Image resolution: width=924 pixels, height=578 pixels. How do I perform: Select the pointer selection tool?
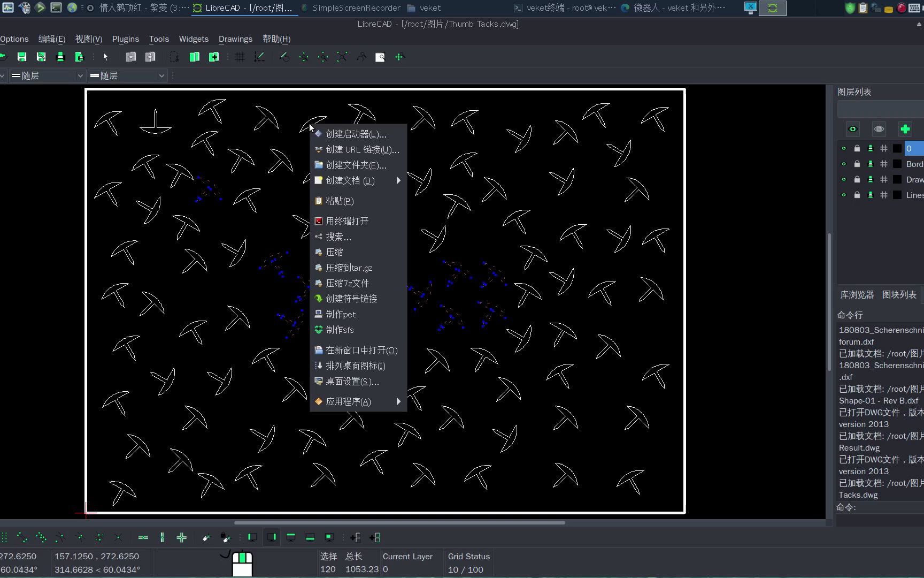pyautogui.click(x=105, y=57)
